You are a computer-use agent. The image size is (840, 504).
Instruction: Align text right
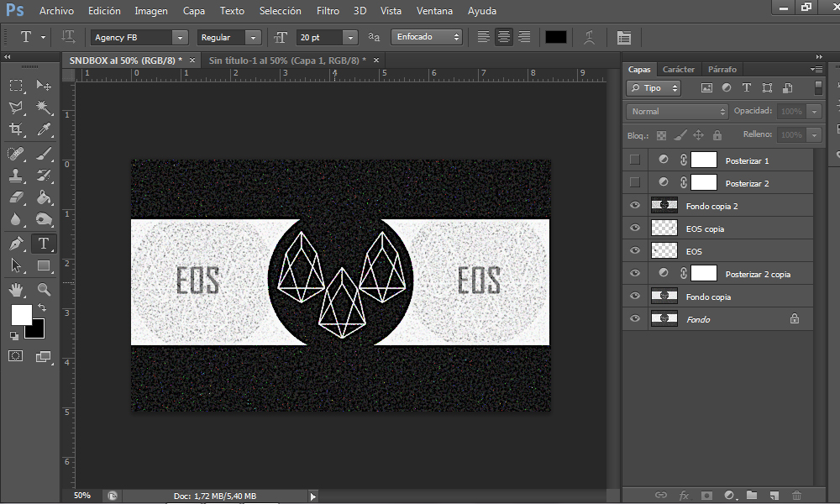pos(524,37)
